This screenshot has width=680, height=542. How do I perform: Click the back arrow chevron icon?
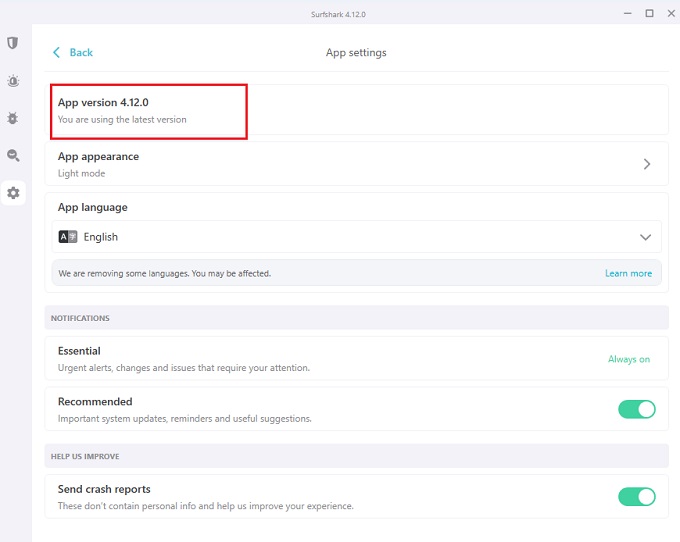[x=56, y=52]
